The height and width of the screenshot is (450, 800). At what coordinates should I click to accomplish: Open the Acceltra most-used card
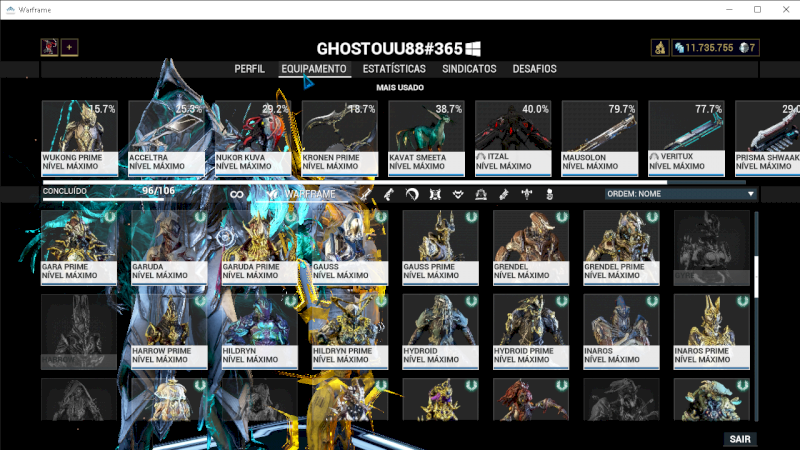(166, 138)
